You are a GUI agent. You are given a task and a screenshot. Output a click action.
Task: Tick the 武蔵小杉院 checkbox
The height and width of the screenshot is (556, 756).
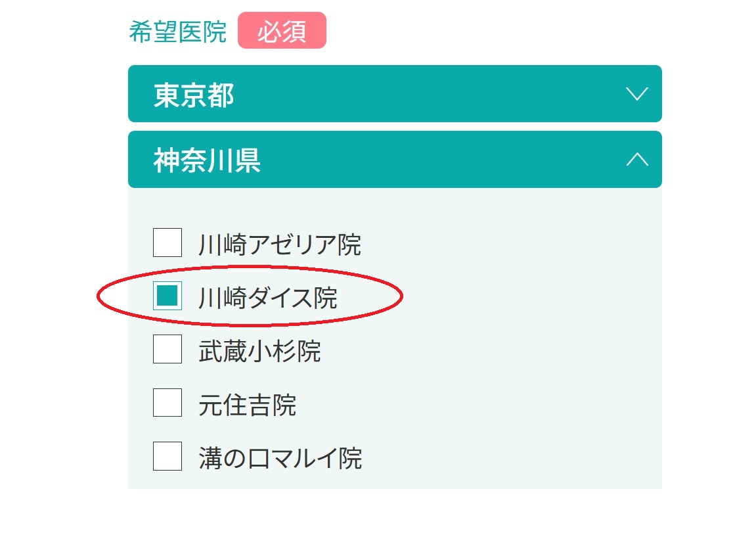pos(167,349)
